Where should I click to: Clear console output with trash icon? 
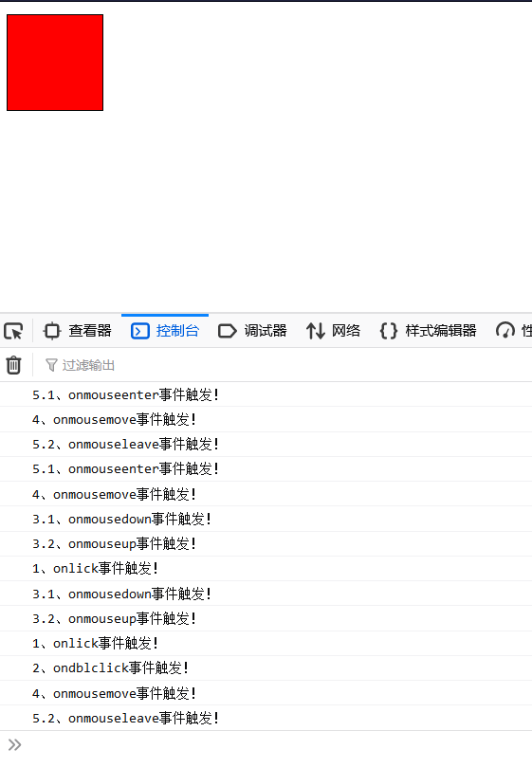tap(13, 365)
